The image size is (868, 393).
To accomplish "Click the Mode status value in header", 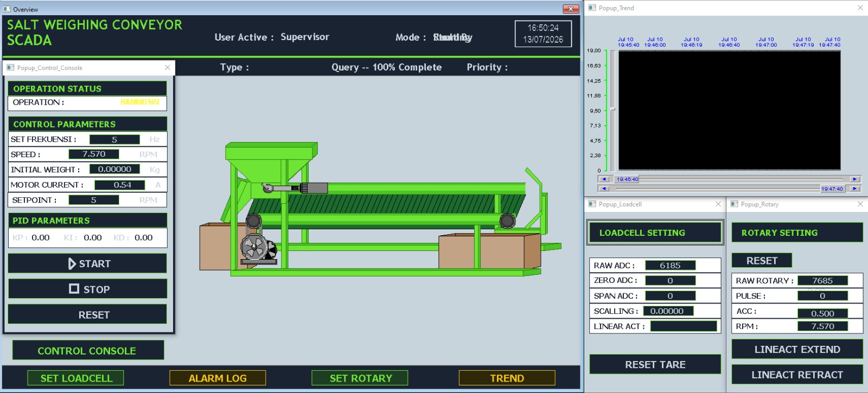I will click(x=452, y=37).
